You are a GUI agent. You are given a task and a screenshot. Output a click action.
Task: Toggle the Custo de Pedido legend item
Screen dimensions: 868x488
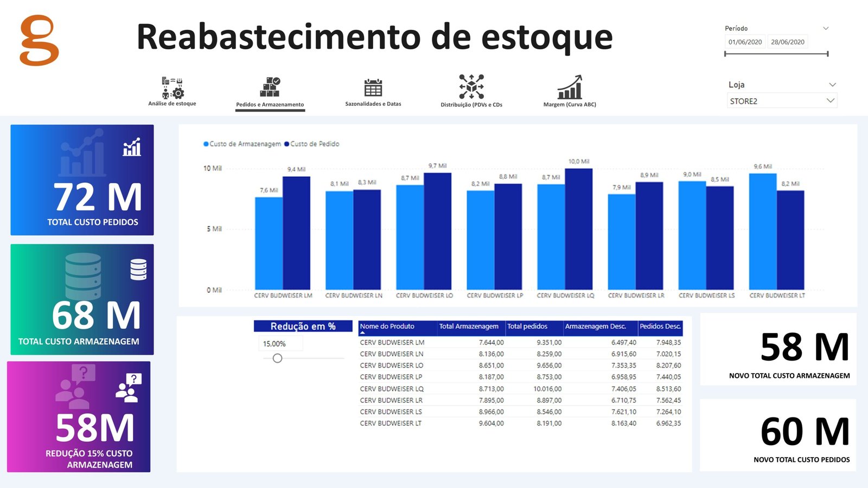tap(312, 144)
